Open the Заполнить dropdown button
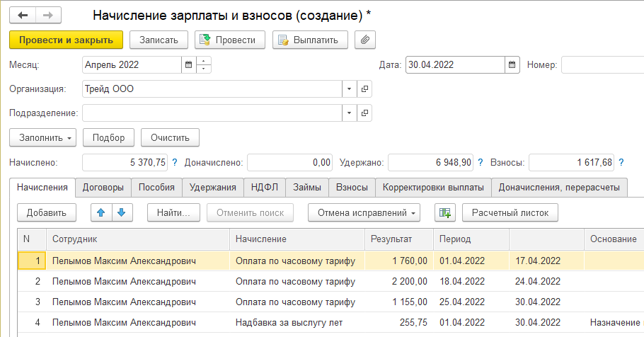644x337 pixels. [x=43, y=137]
